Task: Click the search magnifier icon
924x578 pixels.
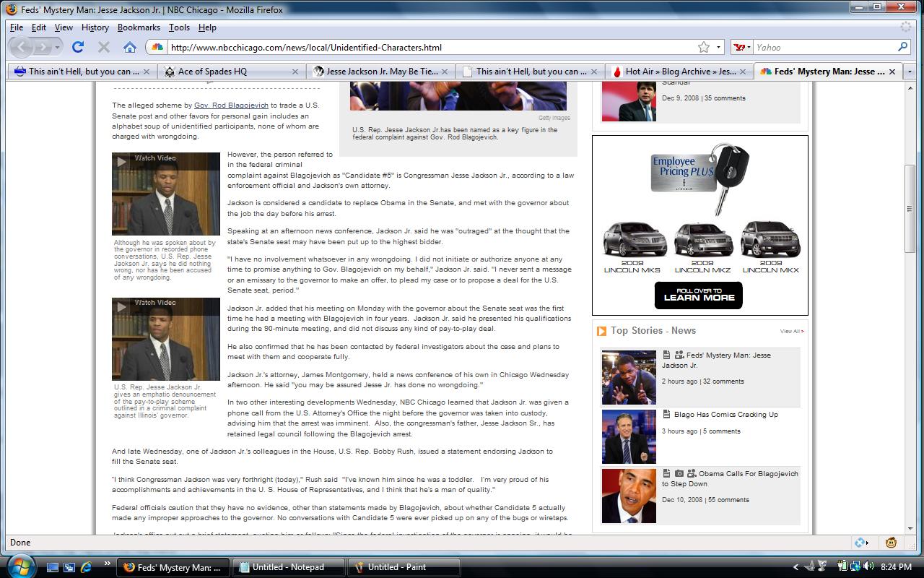Action: click(x=902, y=47)
